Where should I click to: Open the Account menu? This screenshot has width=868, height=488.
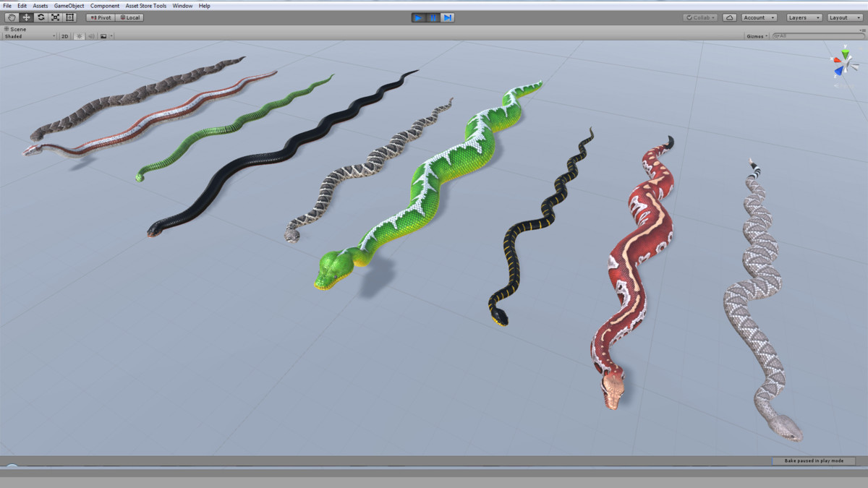point(759,17)
